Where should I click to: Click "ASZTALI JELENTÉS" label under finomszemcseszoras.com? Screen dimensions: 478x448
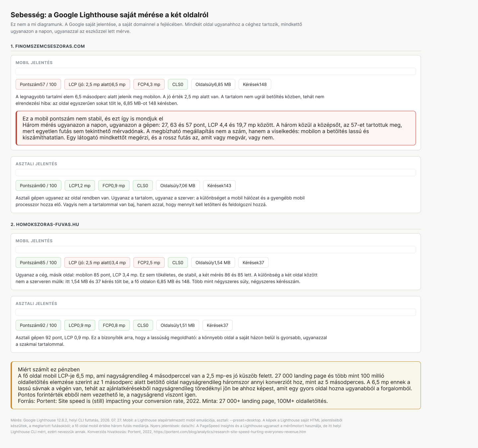pyautogui.click(x=37, y=164)
